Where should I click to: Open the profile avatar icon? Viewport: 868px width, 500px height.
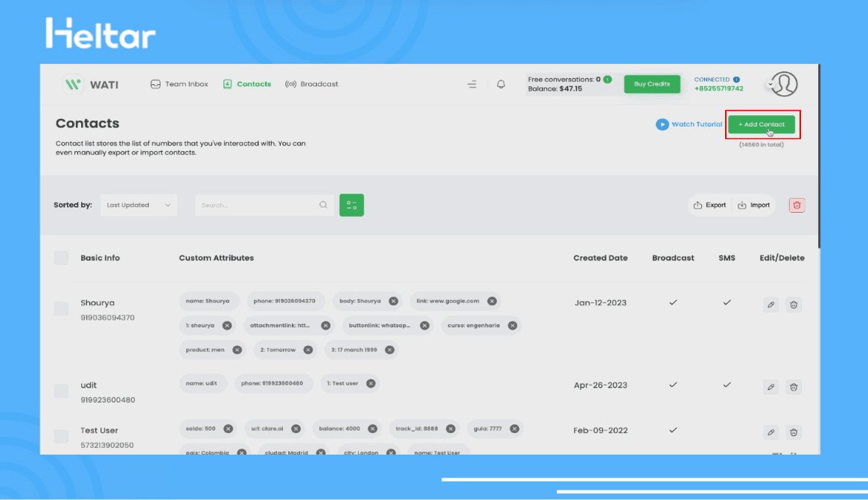(x=785, y=84)
